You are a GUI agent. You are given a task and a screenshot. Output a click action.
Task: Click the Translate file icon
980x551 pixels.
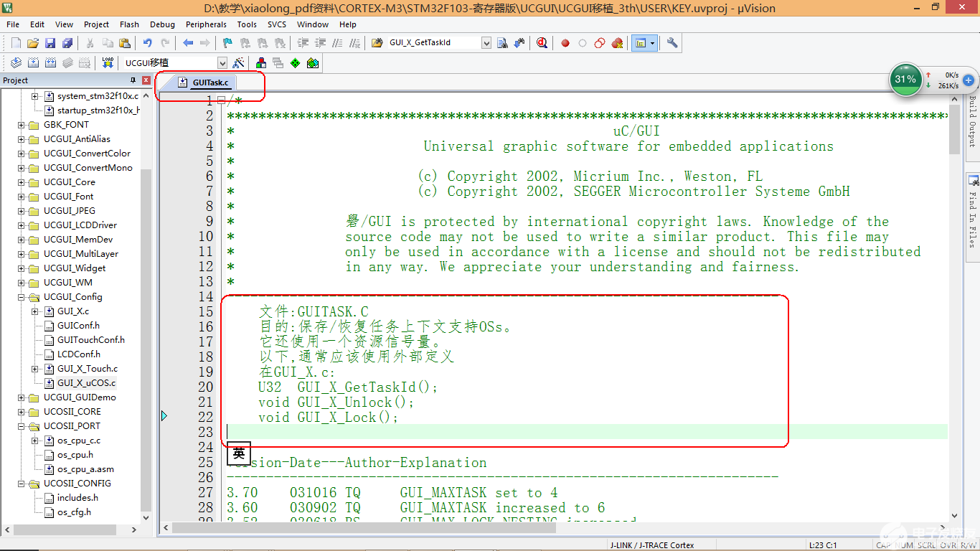pos(16,63)
